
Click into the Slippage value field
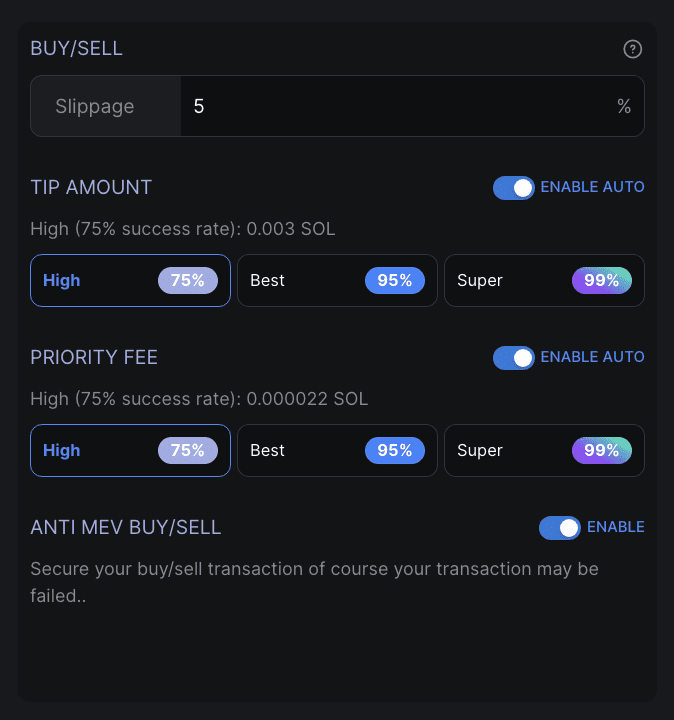412,106
